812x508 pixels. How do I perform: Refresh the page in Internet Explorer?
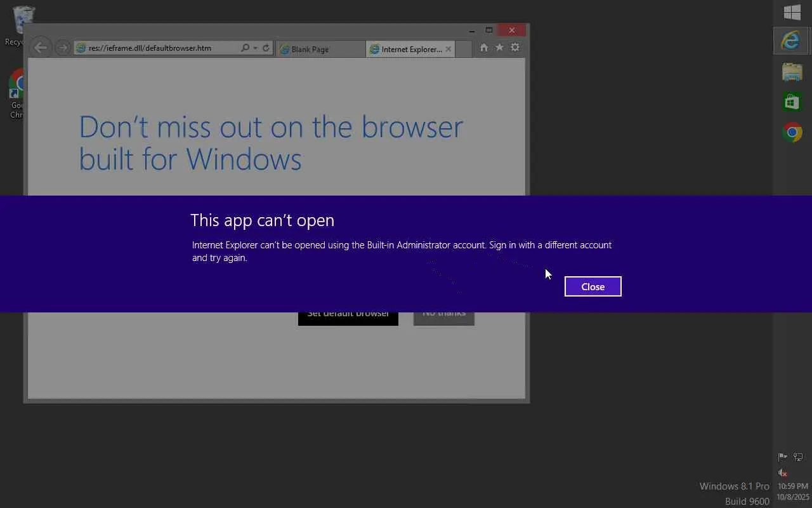266,48
